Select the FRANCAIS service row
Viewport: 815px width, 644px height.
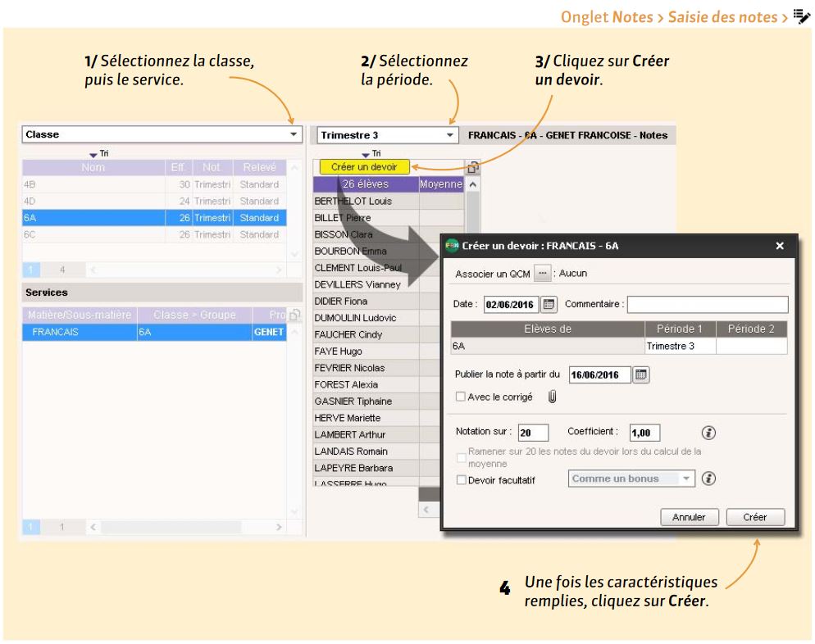[154, 333]
